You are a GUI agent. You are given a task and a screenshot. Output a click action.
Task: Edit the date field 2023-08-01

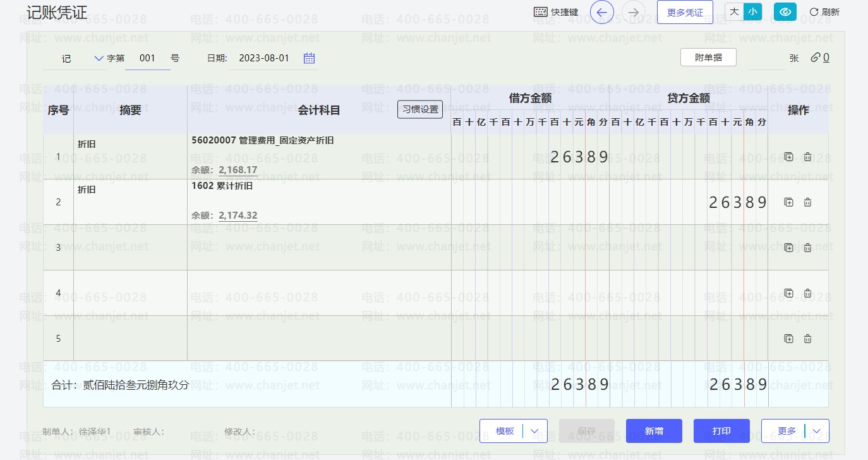264,58
